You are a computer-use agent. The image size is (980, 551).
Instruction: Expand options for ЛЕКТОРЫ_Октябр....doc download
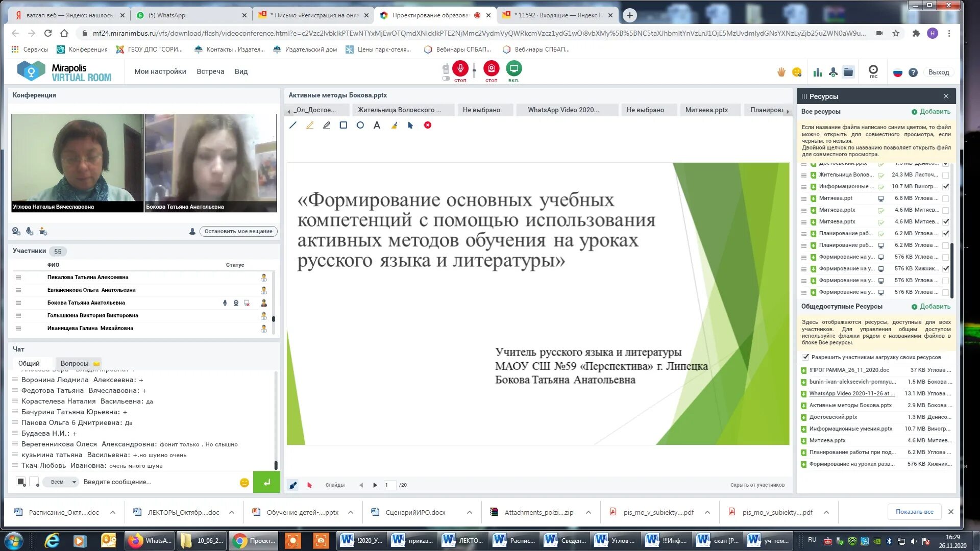click(x=232, y=512)
